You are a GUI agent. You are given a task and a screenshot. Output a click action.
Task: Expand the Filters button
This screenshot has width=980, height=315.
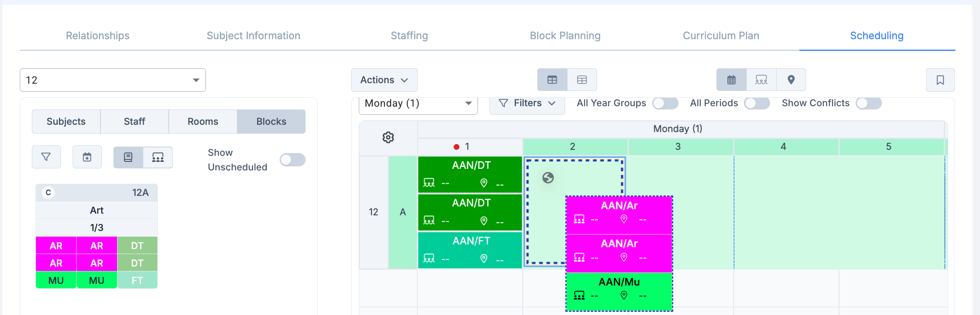pos(527,103)
